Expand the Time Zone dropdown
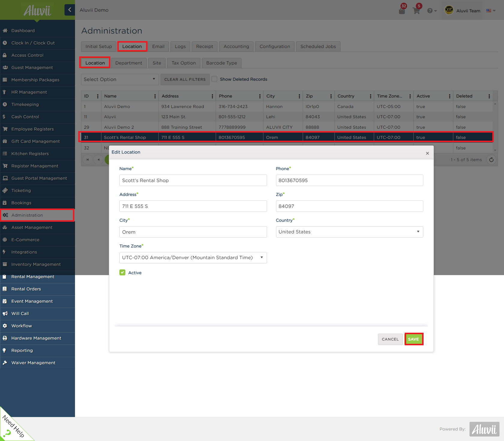Image resolution: width=504 pixels, height=441 pixels. [193, 258]
